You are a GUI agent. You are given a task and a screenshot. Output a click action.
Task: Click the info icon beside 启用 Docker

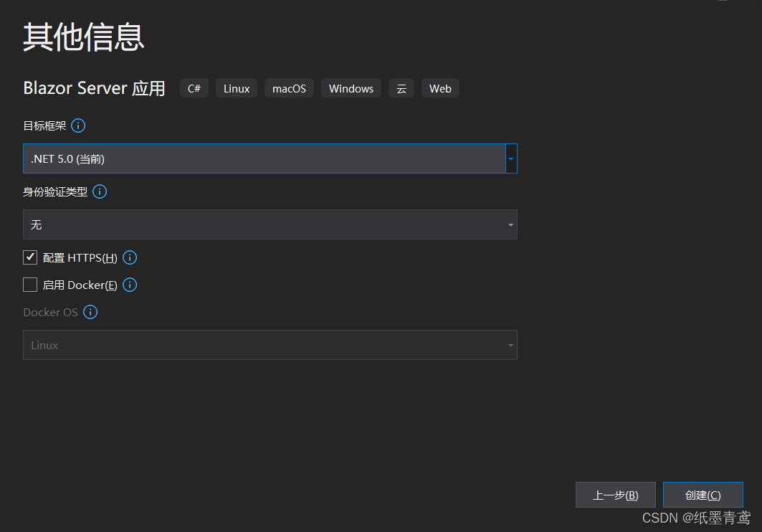[x=130, y=285]
